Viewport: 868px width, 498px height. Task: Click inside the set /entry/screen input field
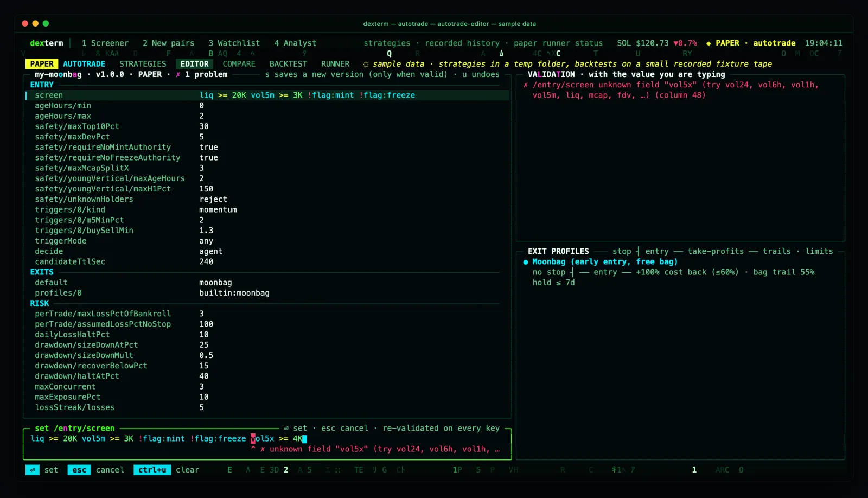[267, 439]
